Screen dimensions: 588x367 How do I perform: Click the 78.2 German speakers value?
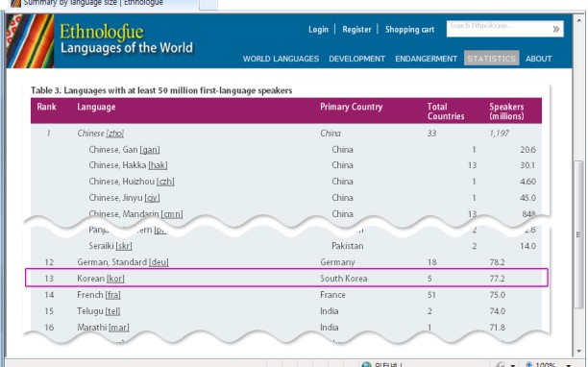click(497, 262)
